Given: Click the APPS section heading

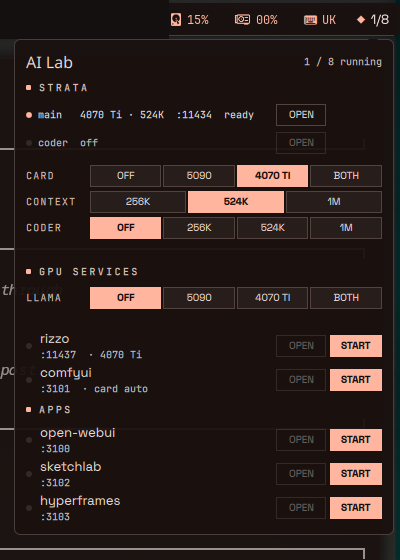Looking at the screenshot, I should click(x=55, y=410).
